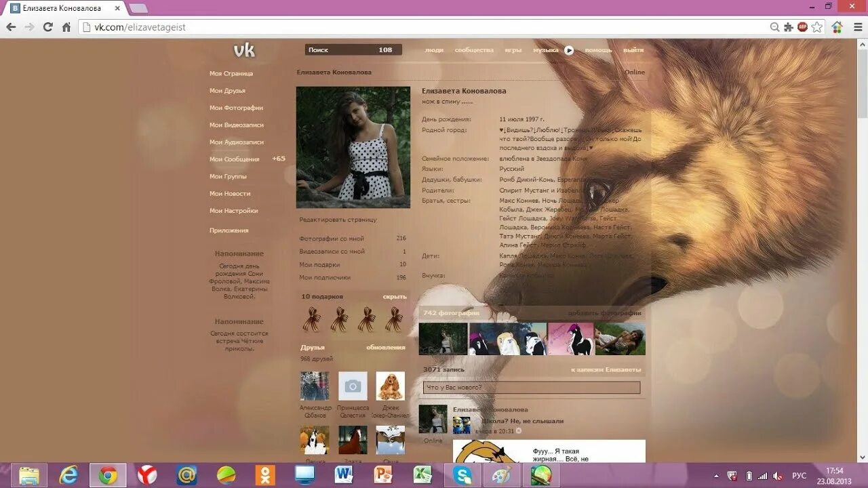
Task: Click обновления next to Друзья
Action: (x=386, y=347)
